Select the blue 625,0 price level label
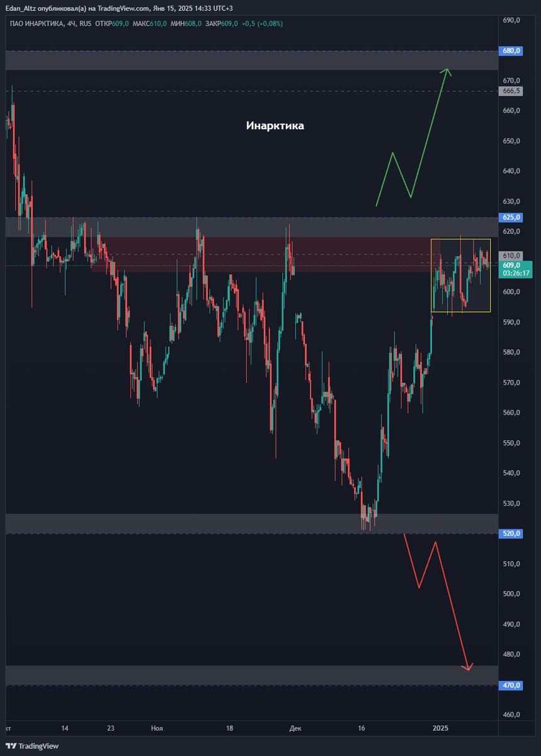This screenshot has width=541, height=756. [x=511, y=217]
